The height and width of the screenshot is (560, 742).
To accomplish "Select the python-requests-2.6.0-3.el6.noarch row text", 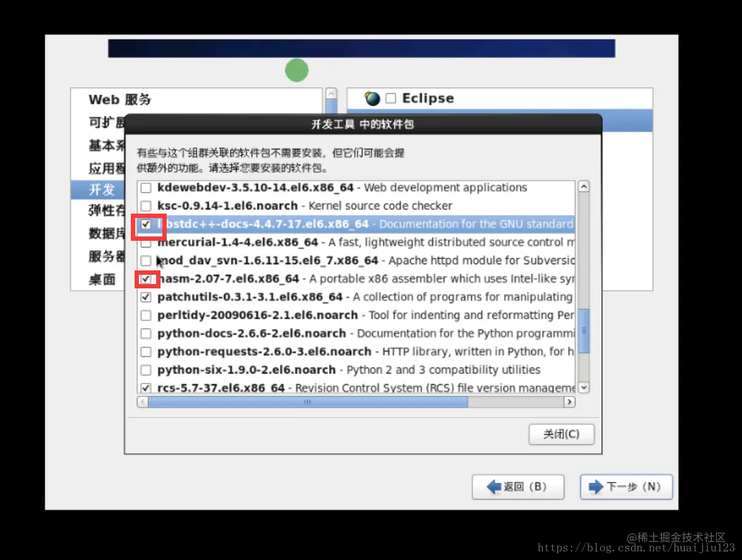I will [264, 351].
